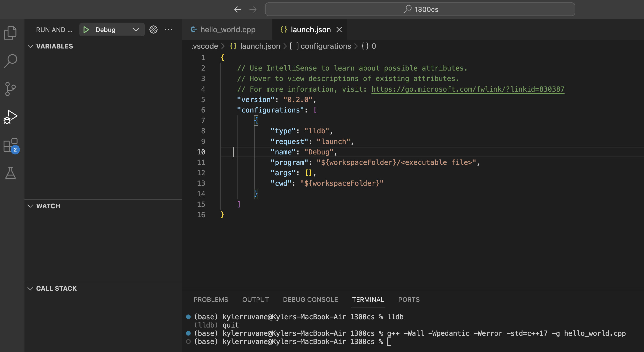
Task: Click the closing bracket on line 15
Action: tap(239, 204)
